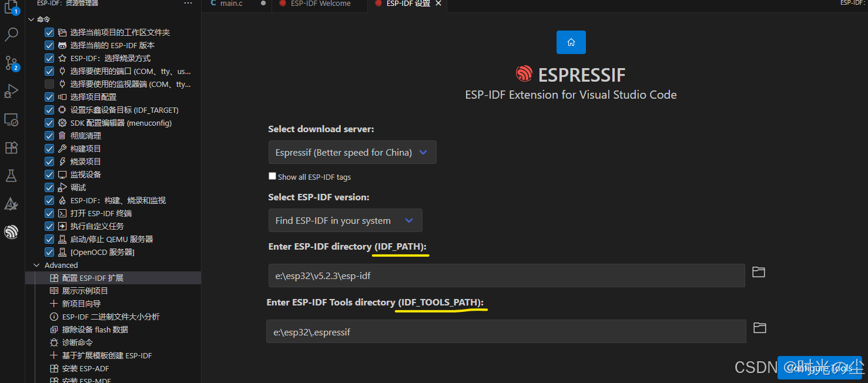Click the gear icon for SDK 配置编辑器
This screenshot has width=868, height=383.
(62, 123)
